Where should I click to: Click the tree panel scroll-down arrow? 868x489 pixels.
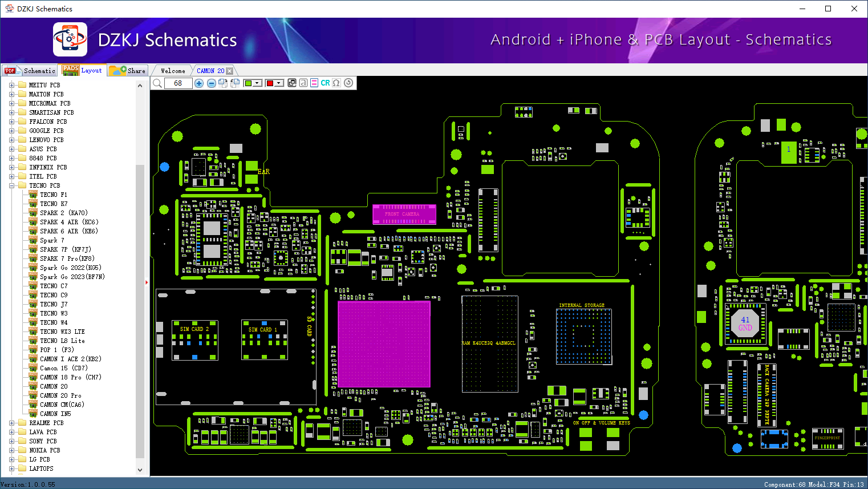click(140, 470)
